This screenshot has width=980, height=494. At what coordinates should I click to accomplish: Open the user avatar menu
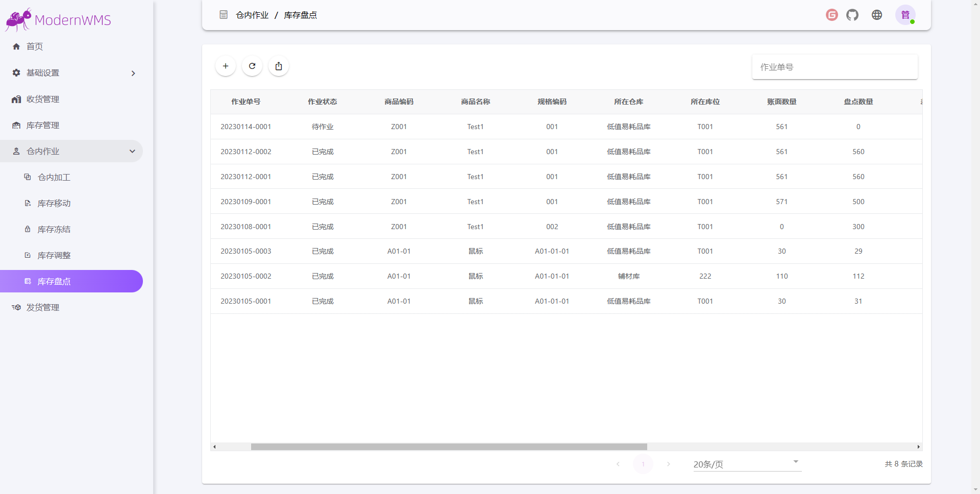(x=905, y=15)
